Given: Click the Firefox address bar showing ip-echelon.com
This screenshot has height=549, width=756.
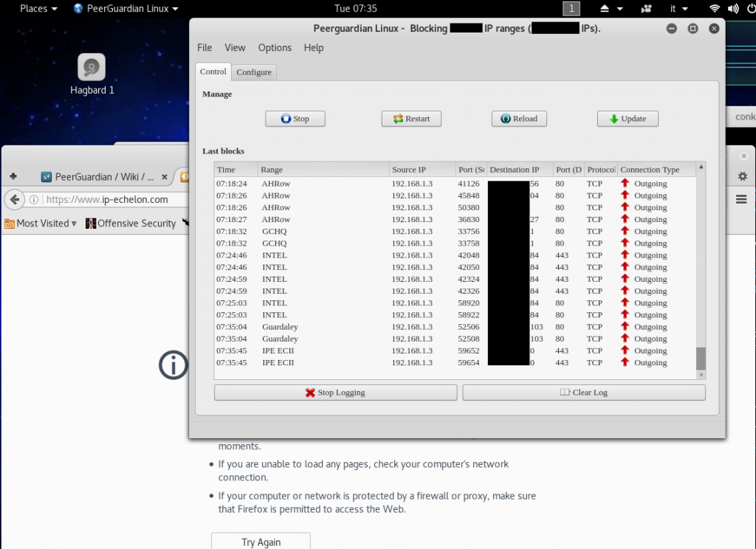Looking at the screenshot, I should click(107, 199).
